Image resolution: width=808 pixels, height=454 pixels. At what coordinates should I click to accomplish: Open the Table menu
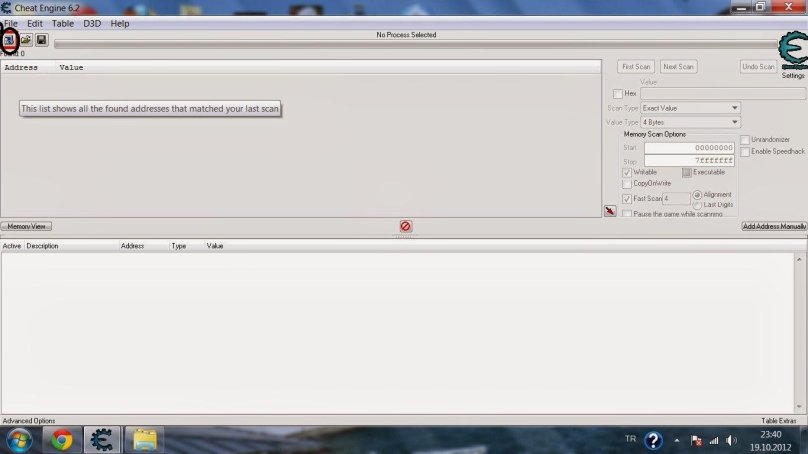click(62, 23)
